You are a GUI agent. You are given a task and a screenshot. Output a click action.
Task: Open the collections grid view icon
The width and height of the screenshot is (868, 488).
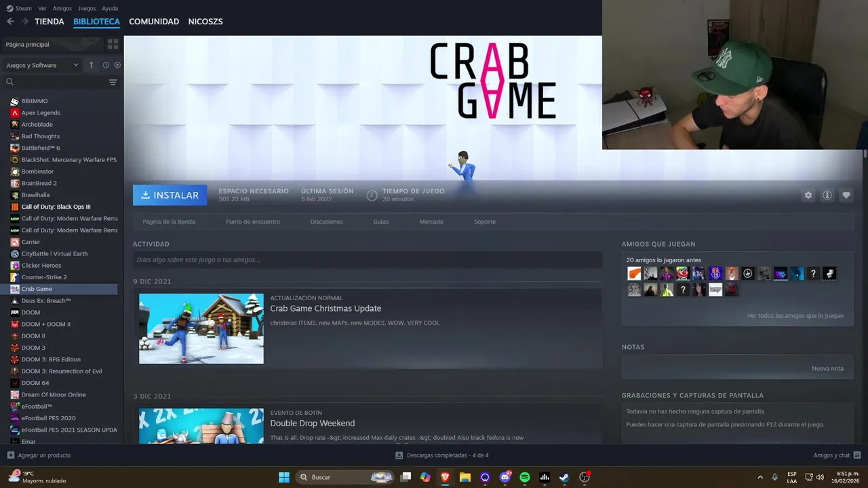(113, 44)
